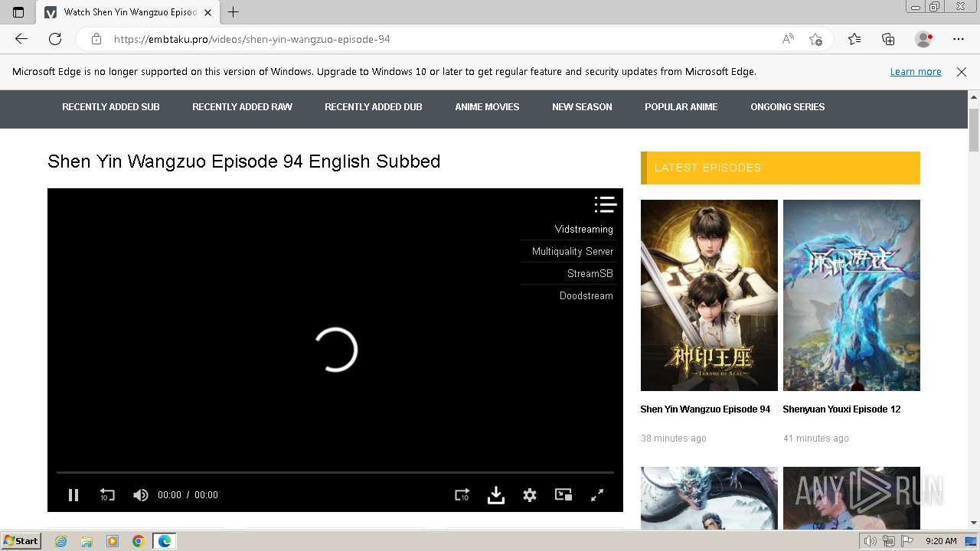Click the address bar URL
Screen dimensions: 980x551
point(252,39)
